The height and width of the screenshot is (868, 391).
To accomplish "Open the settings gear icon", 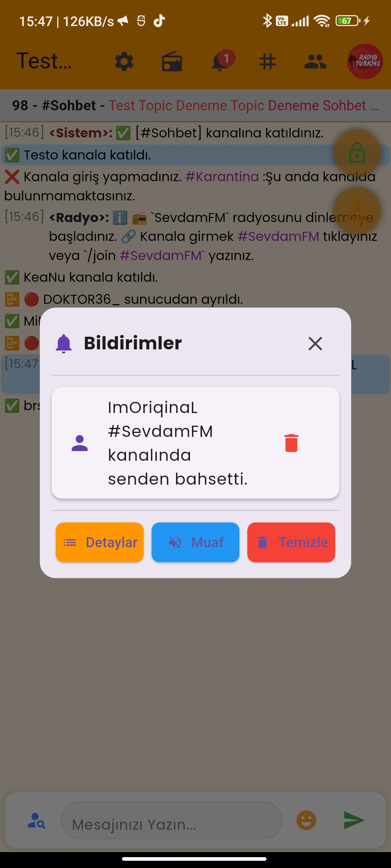I will coord(124,61).
